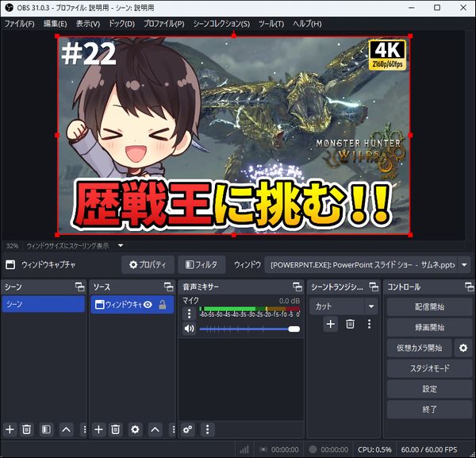This screenshot has height=458, width=476.
Task: Click the 32% zoom level text
Action: [12, 246]
